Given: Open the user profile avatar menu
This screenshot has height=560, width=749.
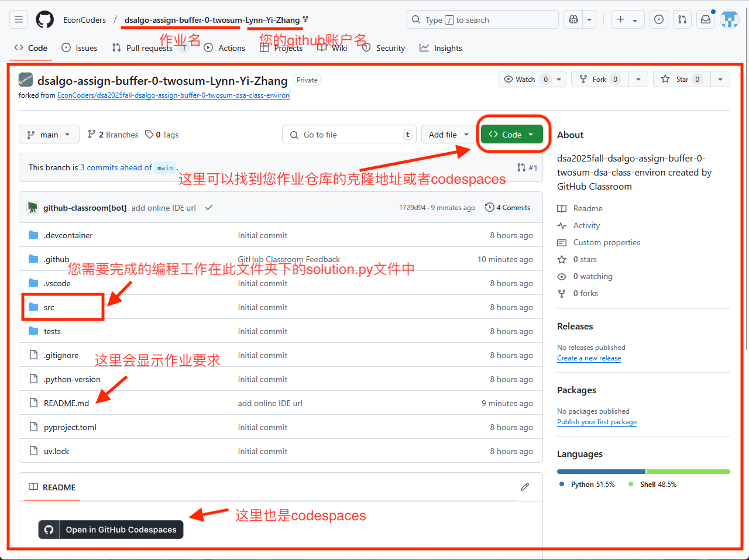Looking at the screenshot, I should (x=729, y=19).
